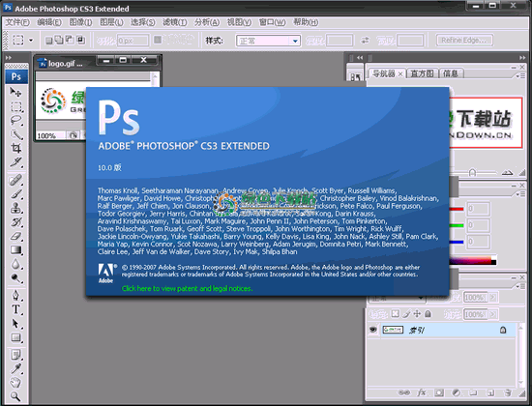Toggle lock all padlock in Layers panel
532x406 pixels.
(x=428, y=314)
